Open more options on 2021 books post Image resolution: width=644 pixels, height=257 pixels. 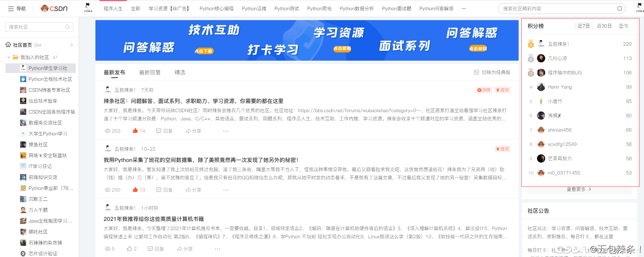click(x=217, y=249)
